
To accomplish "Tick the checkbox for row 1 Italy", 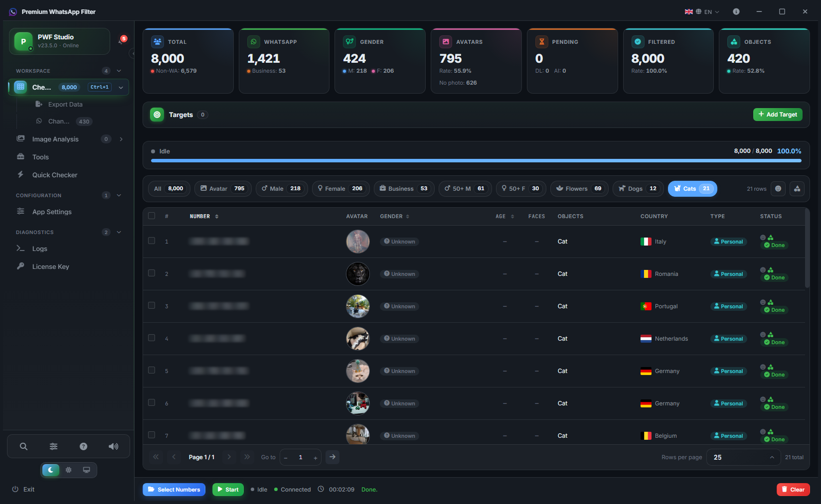I will (152, 241).
